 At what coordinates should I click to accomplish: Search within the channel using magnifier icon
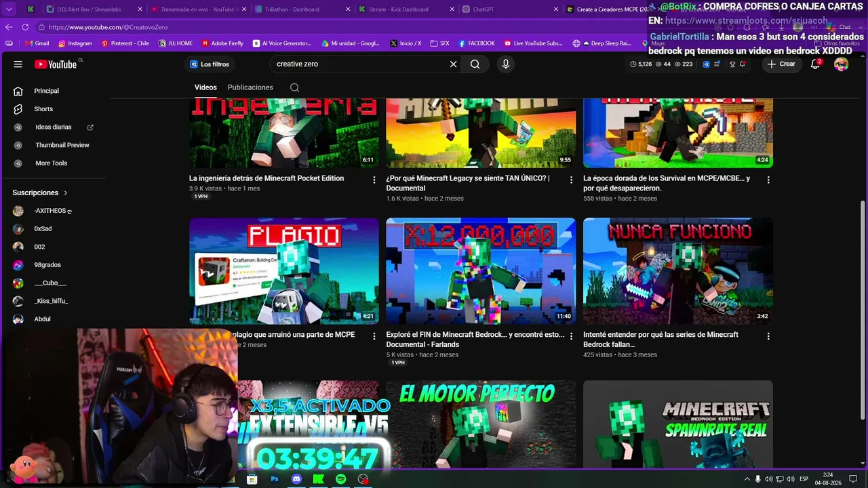tap(294, 87)
